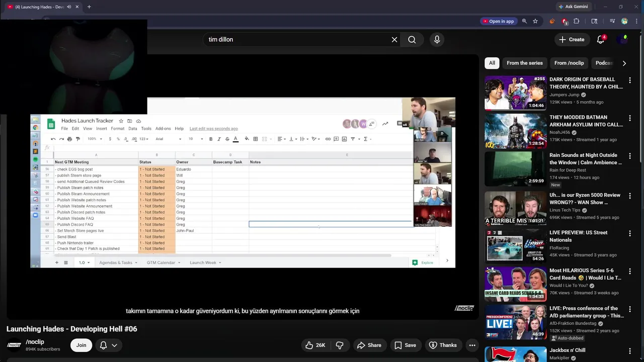Click the Thanks button

(443, 345)
